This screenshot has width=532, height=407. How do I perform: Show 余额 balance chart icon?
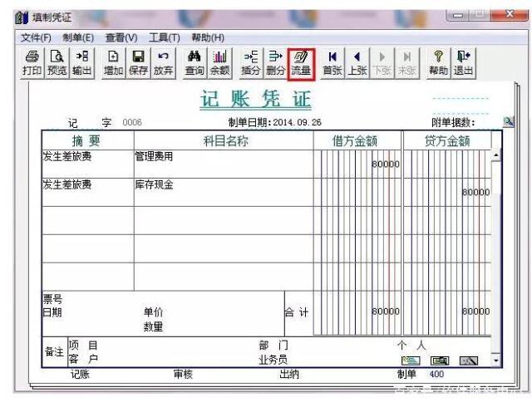(x=219, y=63)
